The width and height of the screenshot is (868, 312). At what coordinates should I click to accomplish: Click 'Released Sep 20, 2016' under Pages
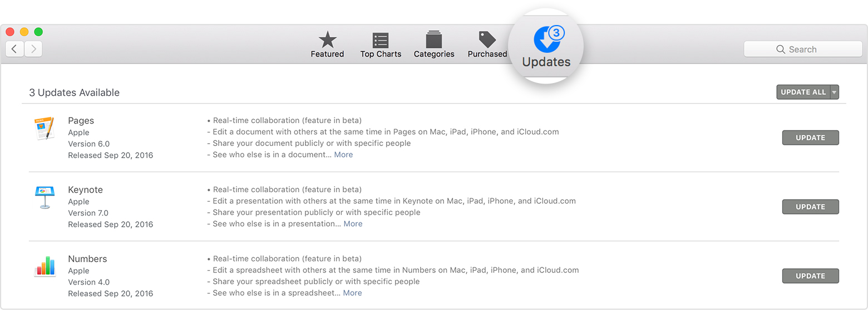[111, 155]
